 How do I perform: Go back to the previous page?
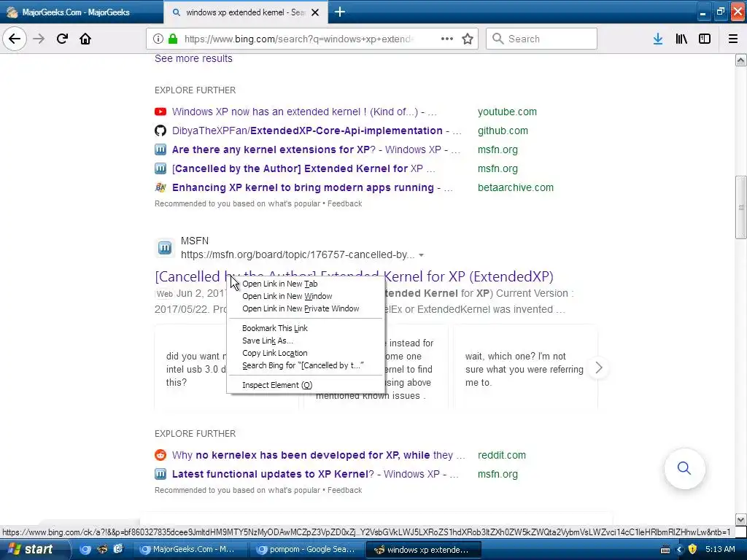(x=15, y=39)
